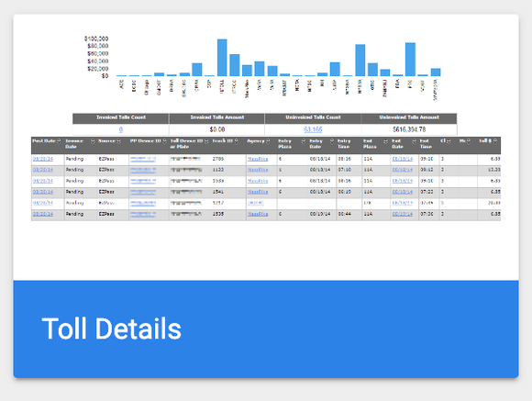
Task: Open the Toll Details card title
Action: tap(112, 329)
